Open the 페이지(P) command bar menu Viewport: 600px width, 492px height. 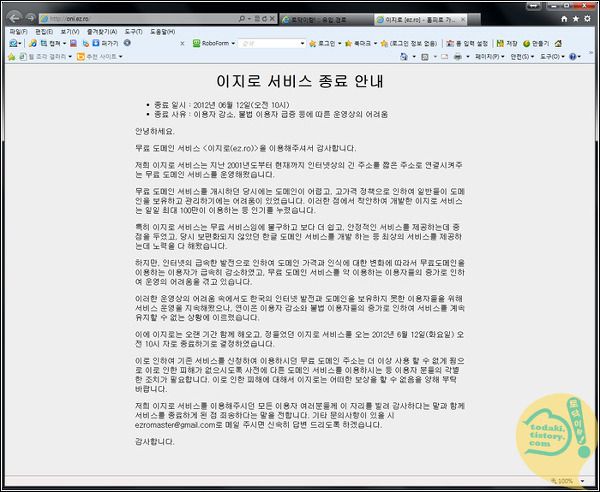(x=489, y=57)
